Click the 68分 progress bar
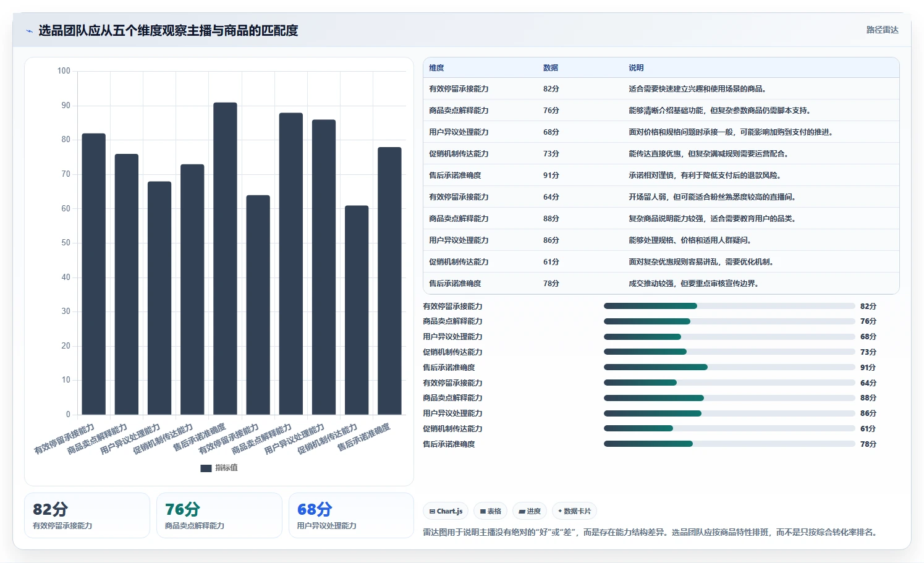The height and width of the screenshot is (563, 924). point(729,337)
